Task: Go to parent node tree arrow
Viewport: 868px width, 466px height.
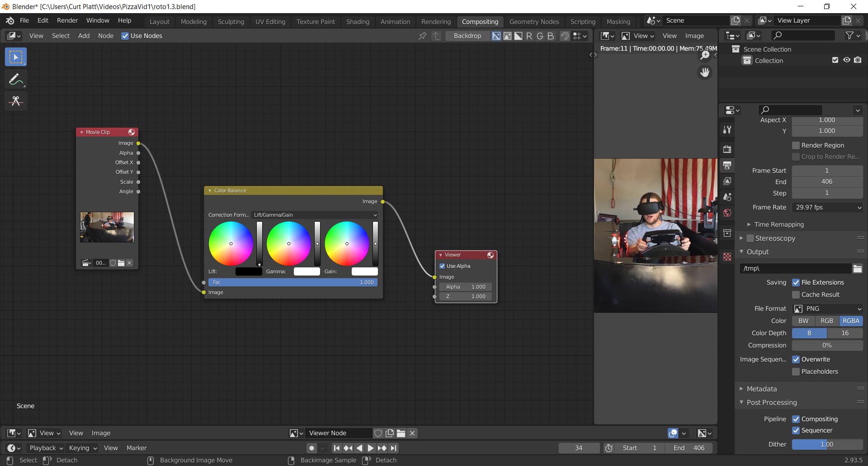Action: (436, 36)
